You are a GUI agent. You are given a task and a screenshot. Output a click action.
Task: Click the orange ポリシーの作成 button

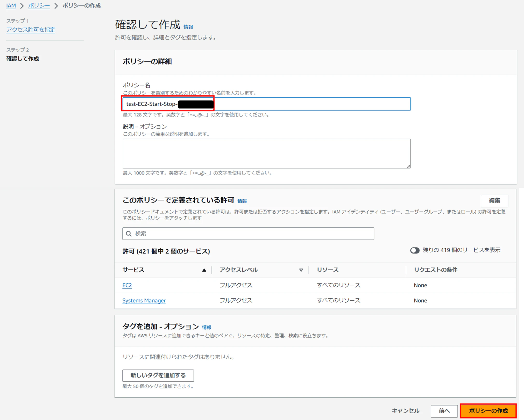coord(488,411)
